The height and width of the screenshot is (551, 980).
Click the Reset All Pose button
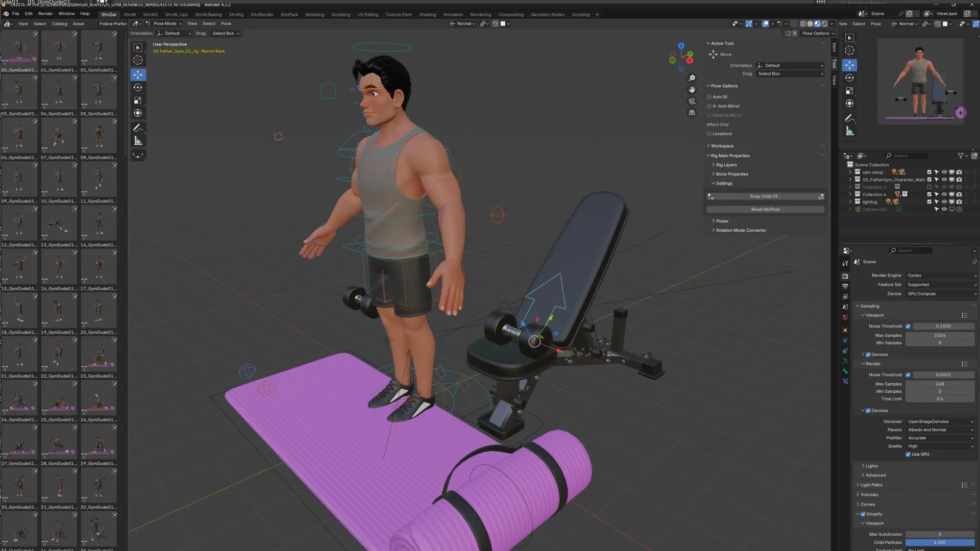pos(765,209)
